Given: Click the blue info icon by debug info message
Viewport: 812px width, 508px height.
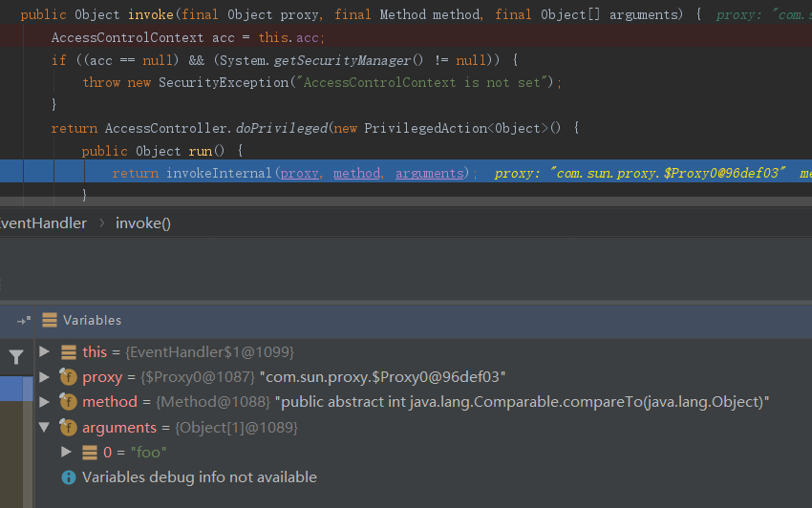Looking at the screenshot, I should [69, 476].
